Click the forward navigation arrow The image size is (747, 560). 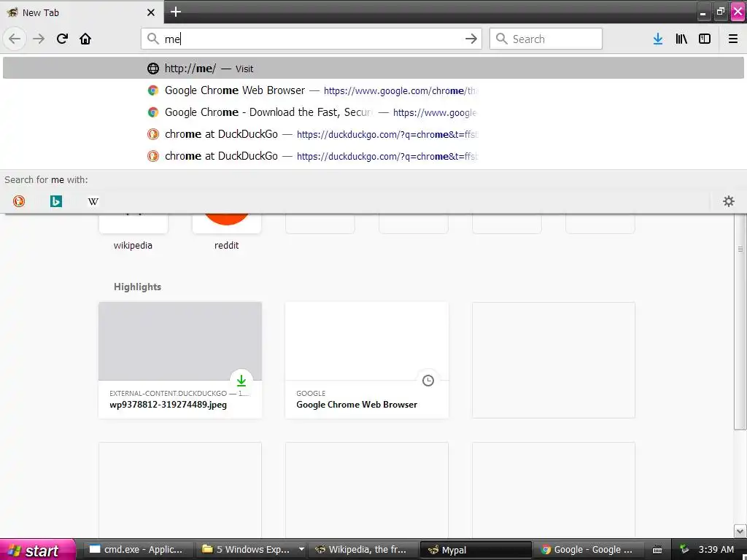pos(39,39)
